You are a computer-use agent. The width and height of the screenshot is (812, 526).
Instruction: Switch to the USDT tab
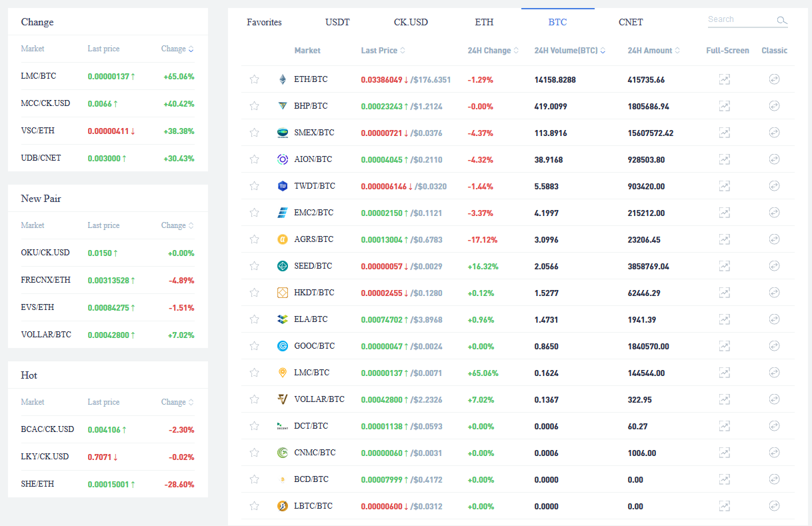point(337,22)
